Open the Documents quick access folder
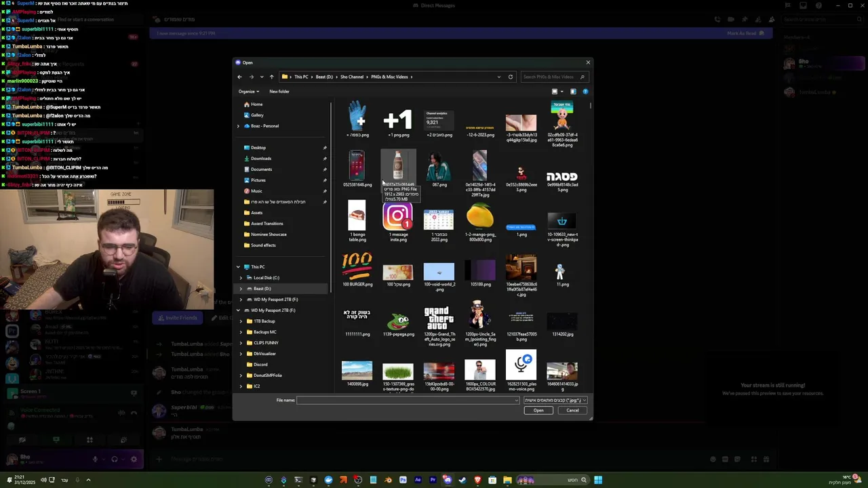Screen dimensions: 868x488 point(261,169)
